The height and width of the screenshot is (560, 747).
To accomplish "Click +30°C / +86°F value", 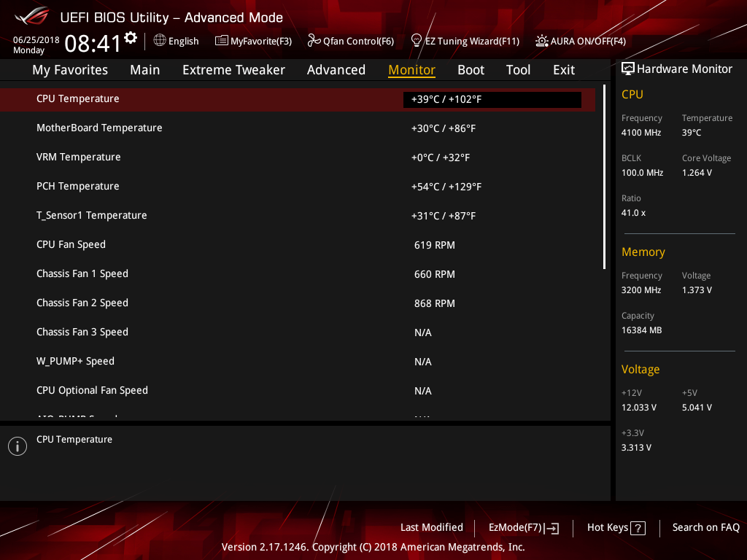I will (x=444, y=128).
